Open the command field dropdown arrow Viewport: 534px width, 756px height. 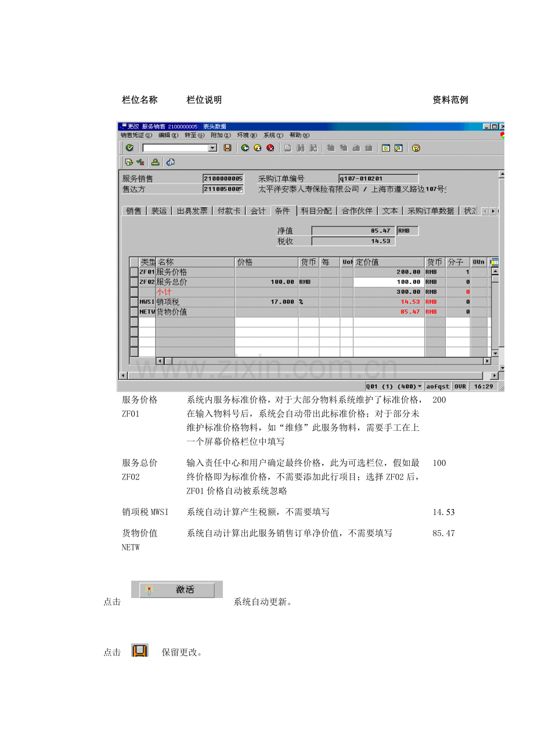point(212,148)
